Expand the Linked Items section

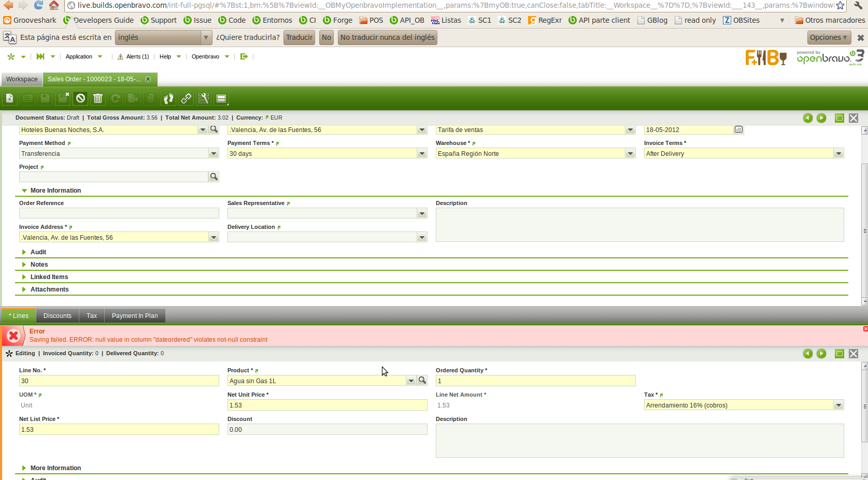coord(49,277)
